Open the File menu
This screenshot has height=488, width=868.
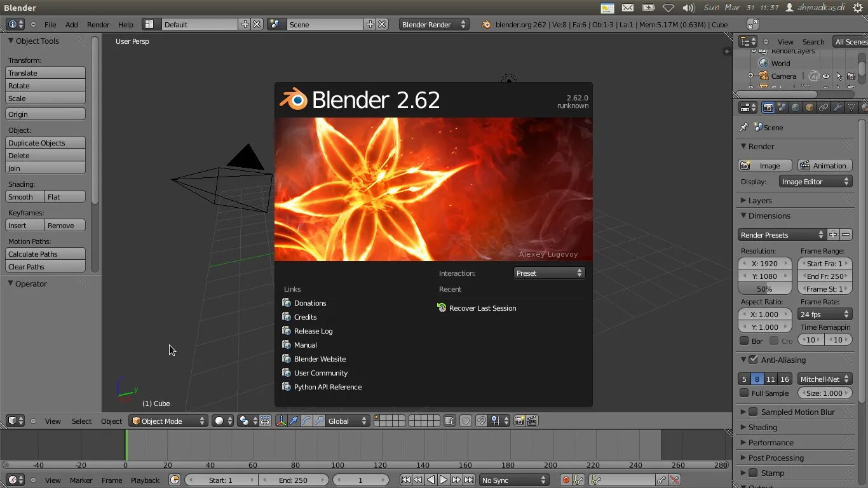[x=50, y=24]
